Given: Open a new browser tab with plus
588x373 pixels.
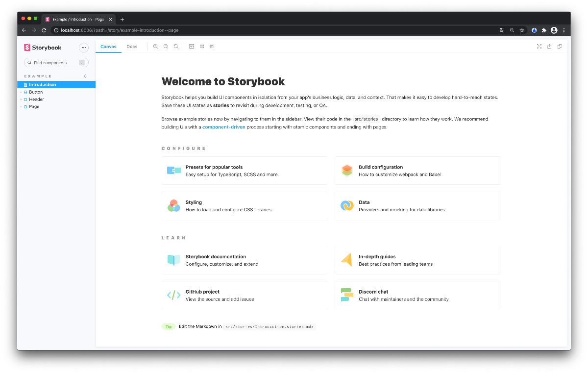Looking at the screenshot, I should pyautogui.click(x=122, y=19).
